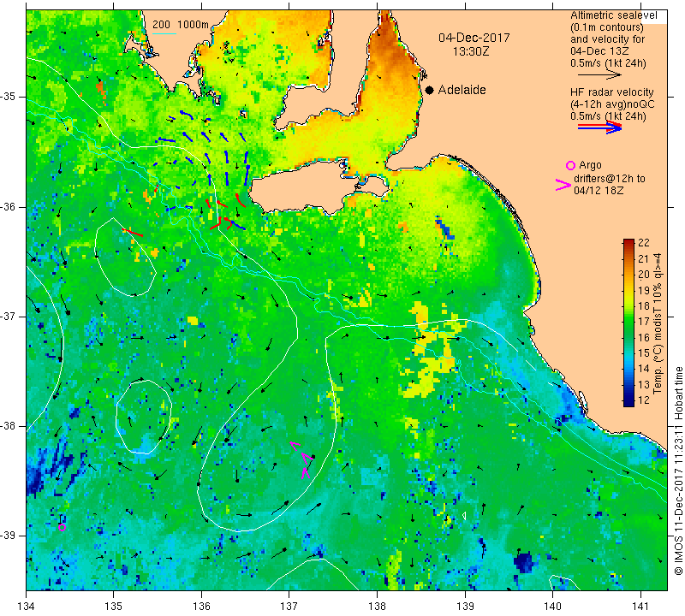Click the '200 1000m' depth contour label
Screen dimensions: 685x616
181,25
